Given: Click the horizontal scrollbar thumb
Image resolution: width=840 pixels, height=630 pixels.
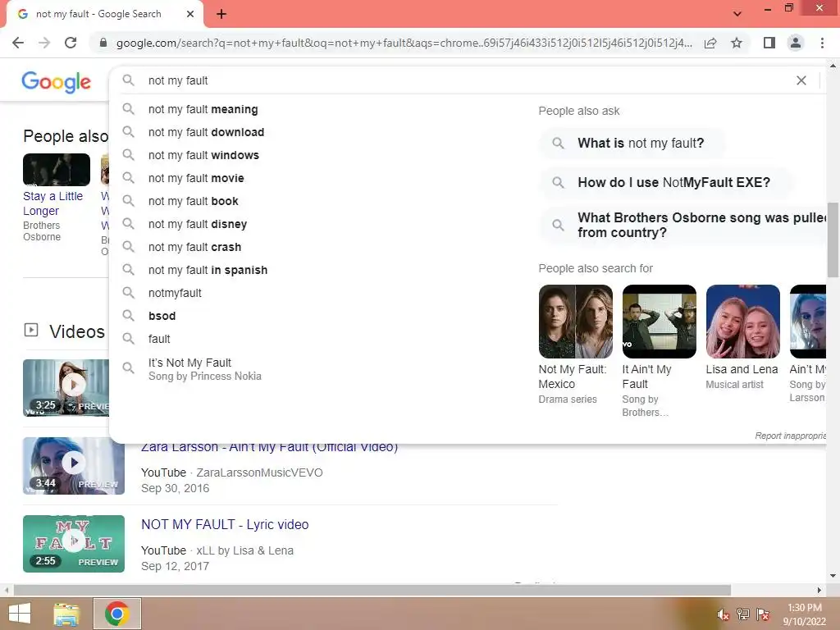Looking at the screenshot, I should [x=372, y=591].
